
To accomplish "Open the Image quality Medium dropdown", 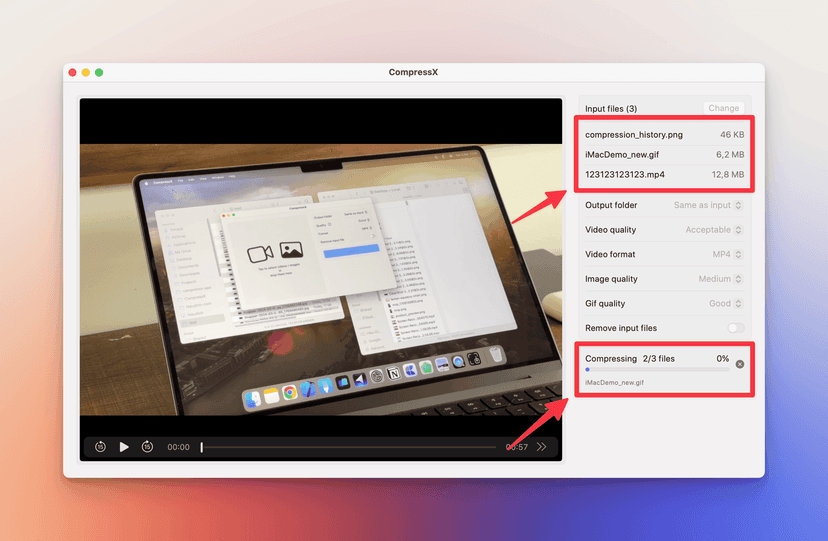I will [721, 279].
